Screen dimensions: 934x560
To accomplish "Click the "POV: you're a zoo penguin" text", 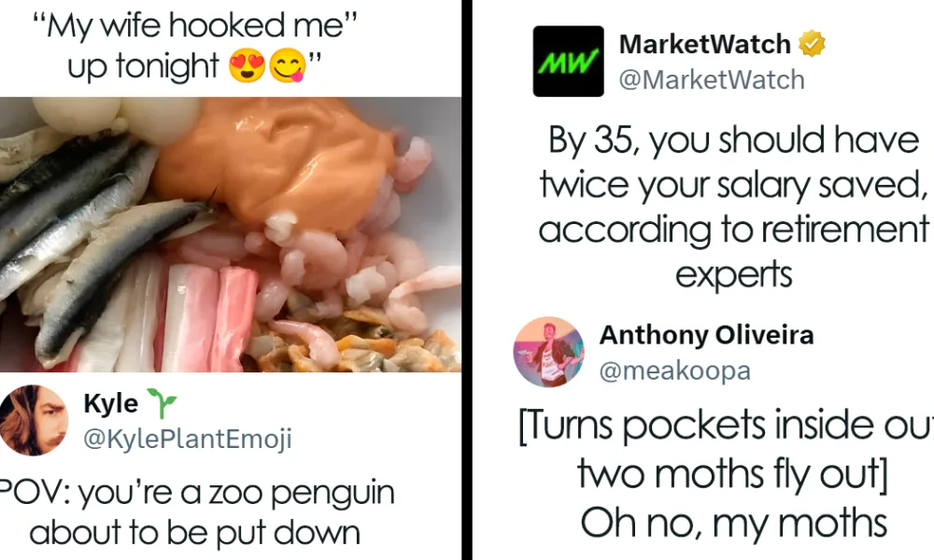I will tap(196, 494).
